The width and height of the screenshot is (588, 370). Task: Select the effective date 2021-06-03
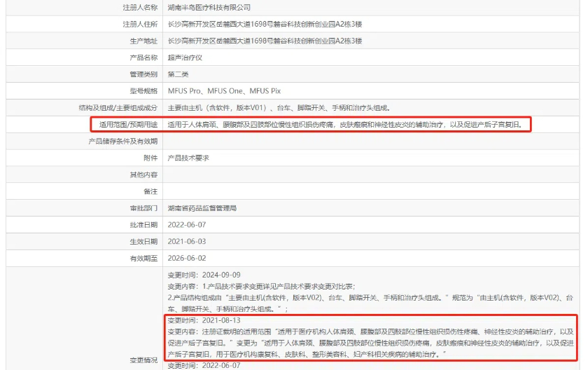(x=187, y=242)
